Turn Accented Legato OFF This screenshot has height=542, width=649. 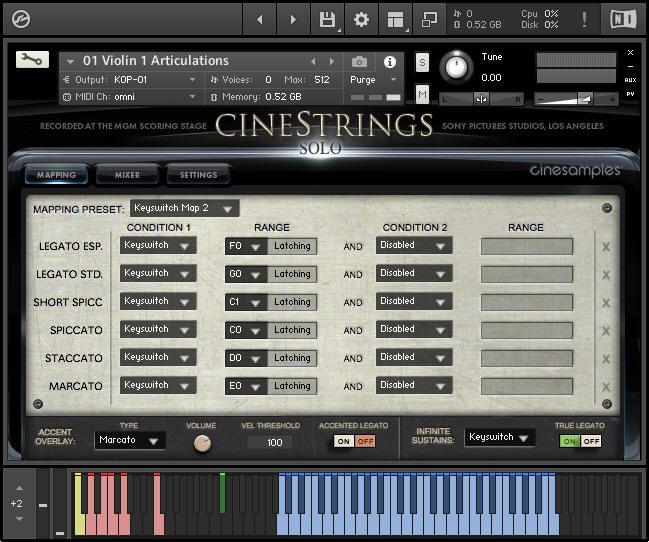coord(365,441)
